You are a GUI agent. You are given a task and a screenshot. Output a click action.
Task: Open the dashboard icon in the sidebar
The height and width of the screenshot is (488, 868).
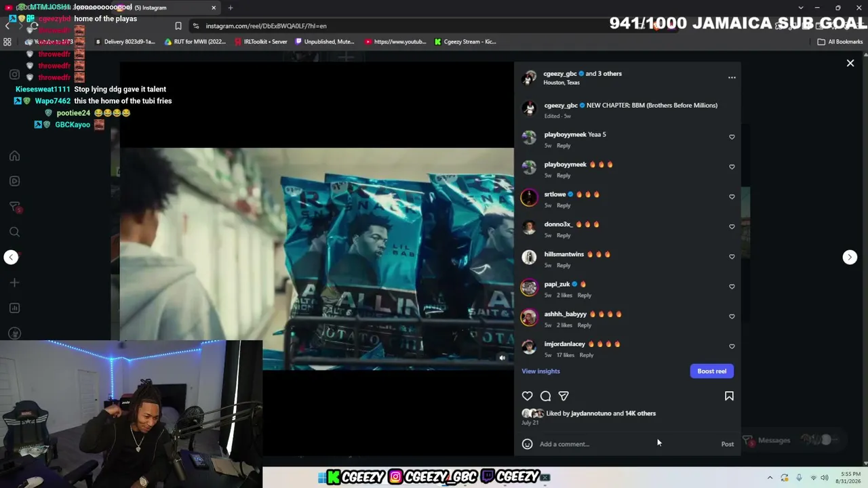pyautogui.click(x=14, y=308)
